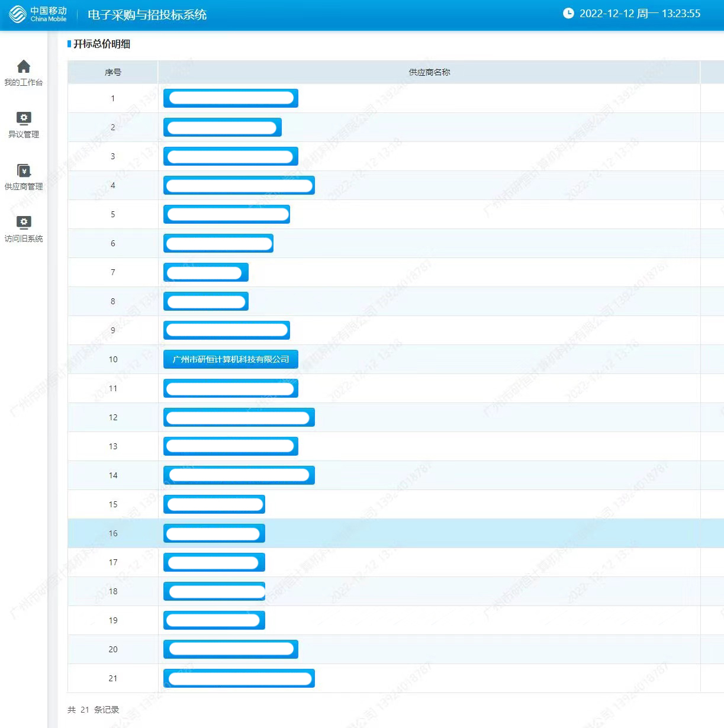The width and height of the screenshot is (724, 728).
Task: Open 我的工作台 home icon
Action: [24, 66]
